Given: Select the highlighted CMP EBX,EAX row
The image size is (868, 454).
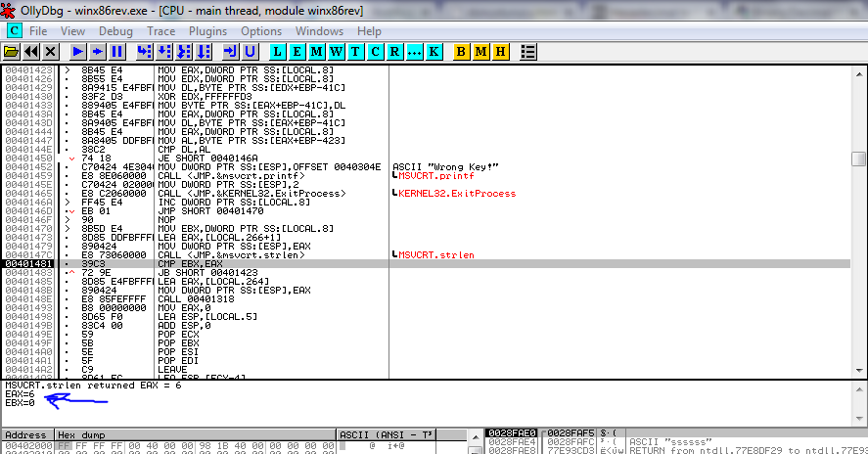Looking at the screenshot, I should click(x=427, y=264).
